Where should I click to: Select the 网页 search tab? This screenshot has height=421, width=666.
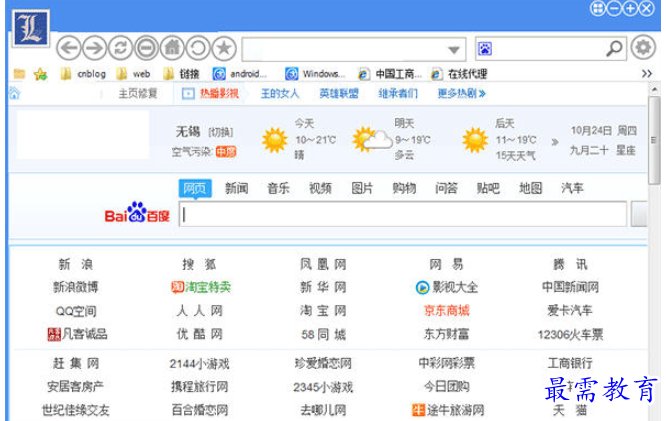click(195, 188)
